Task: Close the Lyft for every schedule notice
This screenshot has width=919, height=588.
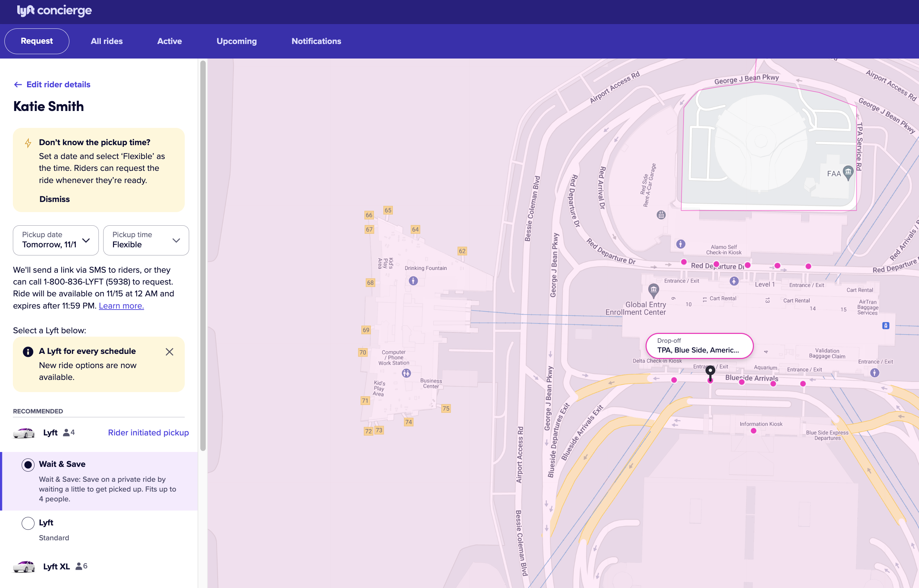Action: pyautogui.click(x=170, y=352)
